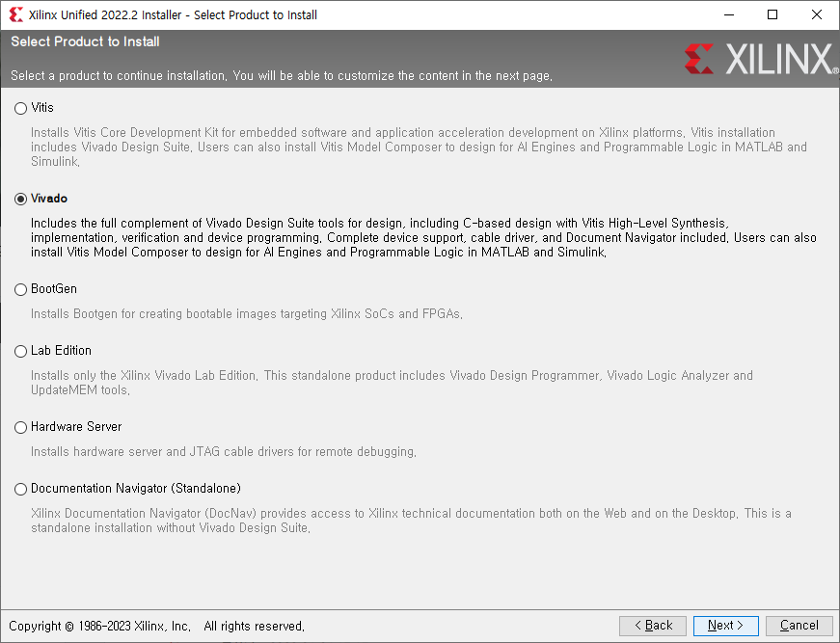The height and width of the screenshot is (643, 840).
Task: Select the Vivado radio button
Action: [x=20, y=200]
